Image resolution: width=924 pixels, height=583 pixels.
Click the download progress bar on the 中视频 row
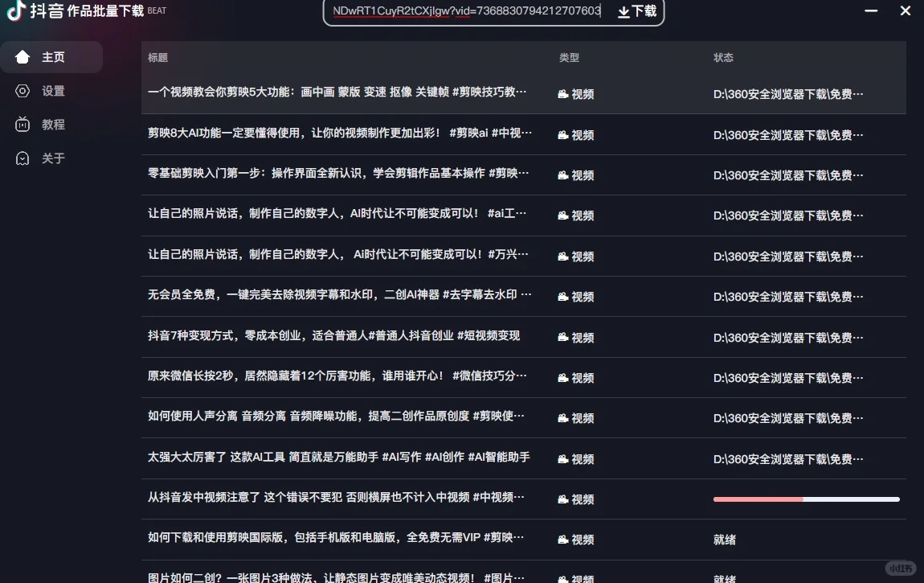click(x=807, y=499)
